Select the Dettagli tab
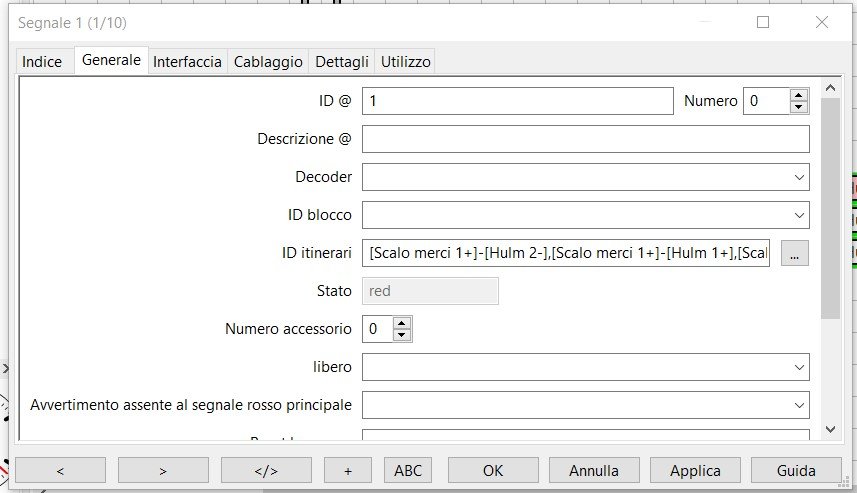857x493 pixels. (x=342, y=62)
